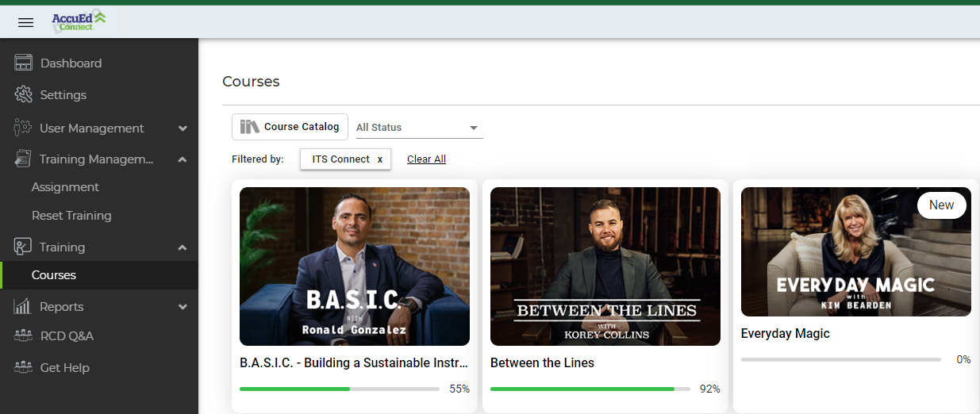Select Assignment in the sidebar
980x414 pixels.
pyautogui.click(x=65, y=187)
